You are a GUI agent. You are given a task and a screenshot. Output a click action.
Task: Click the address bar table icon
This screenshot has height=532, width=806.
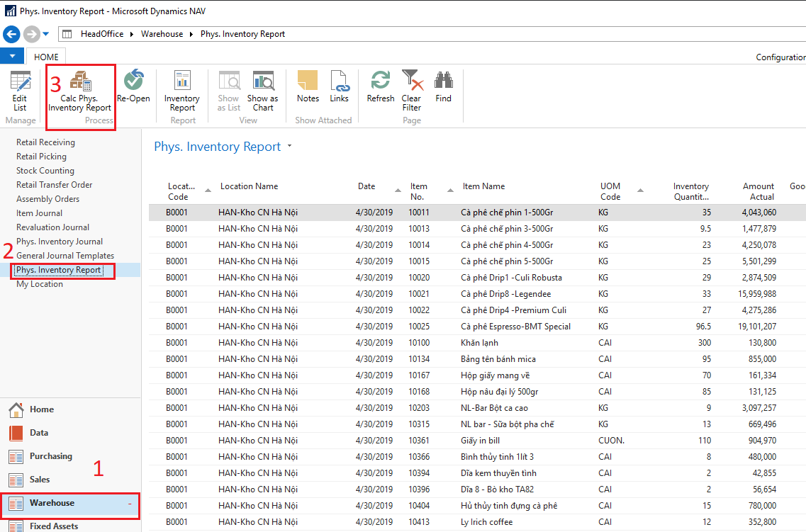pos(67,35)
